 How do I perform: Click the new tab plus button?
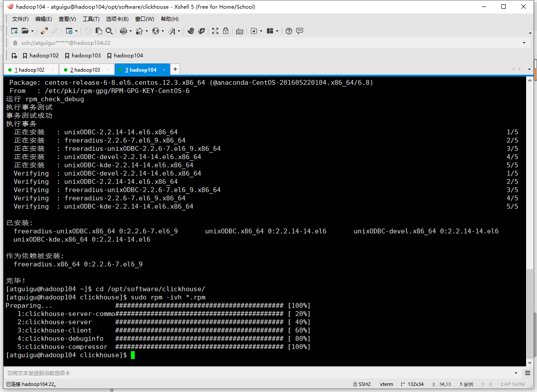(175, 69)
